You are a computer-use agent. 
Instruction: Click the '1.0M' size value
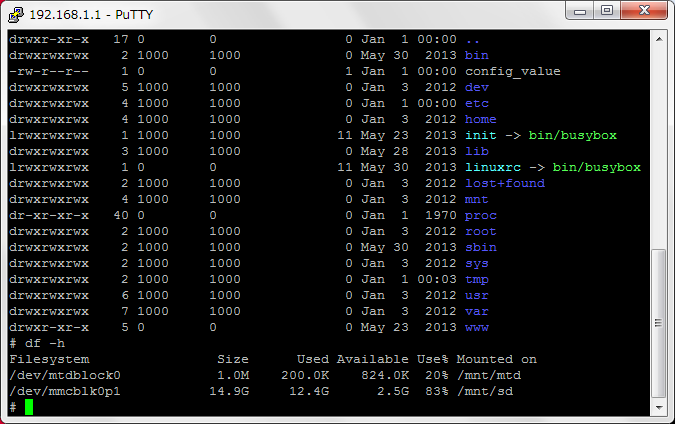(233, 375)
